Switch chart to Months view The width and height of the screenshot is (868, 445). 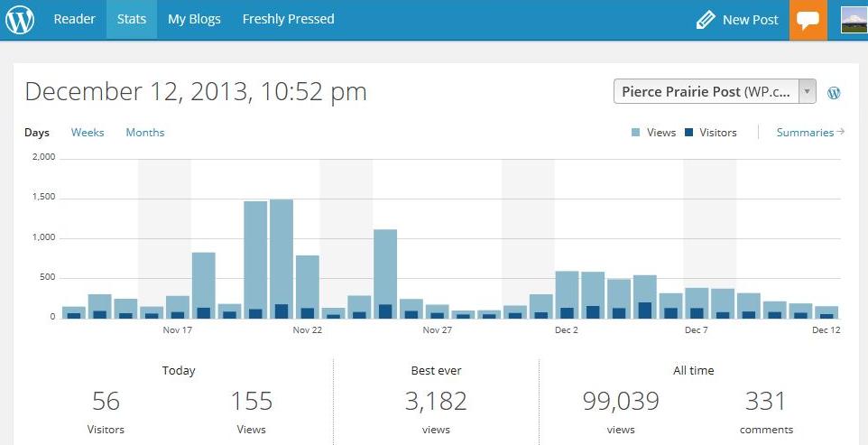coord(145,133)
